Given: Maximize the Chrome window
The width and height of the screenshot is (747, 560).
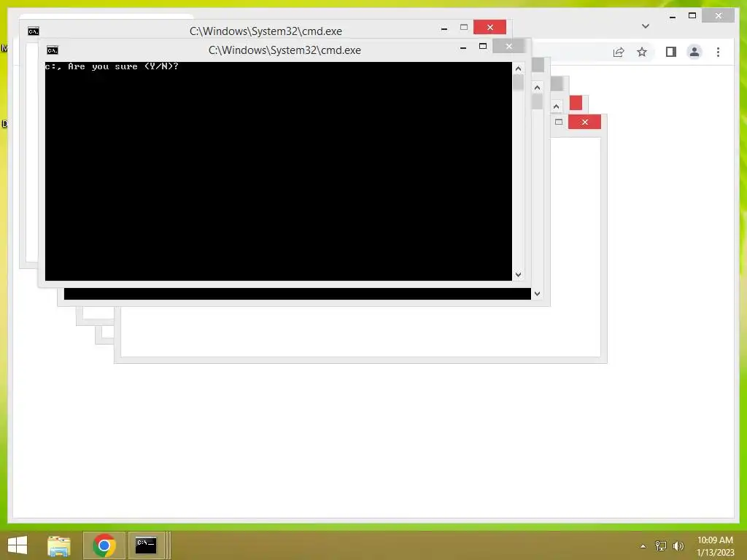Looking at the screenshot, I should click(692, 16).
